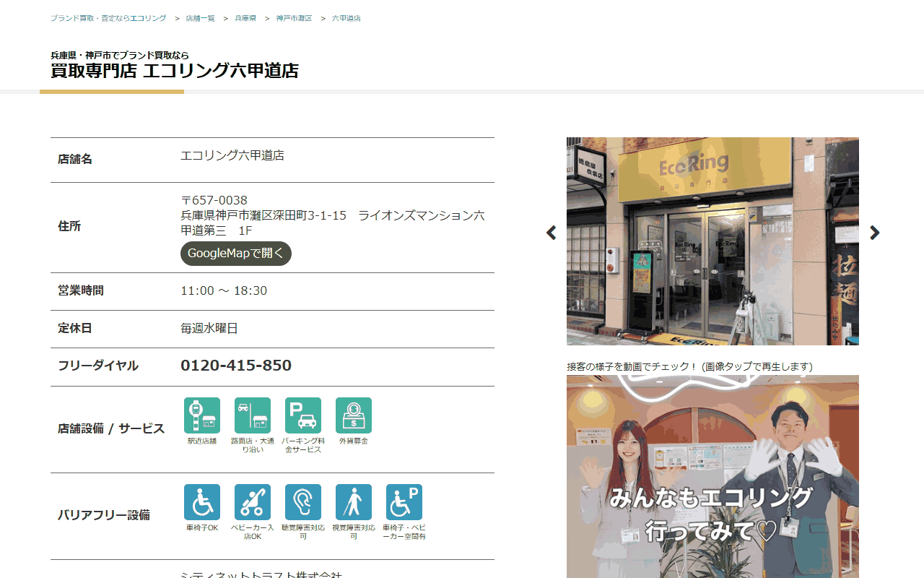The image size is (924, 578).
Task: Open the 兵庫県 breadcrumb link
Action: (x=245, y=18)
